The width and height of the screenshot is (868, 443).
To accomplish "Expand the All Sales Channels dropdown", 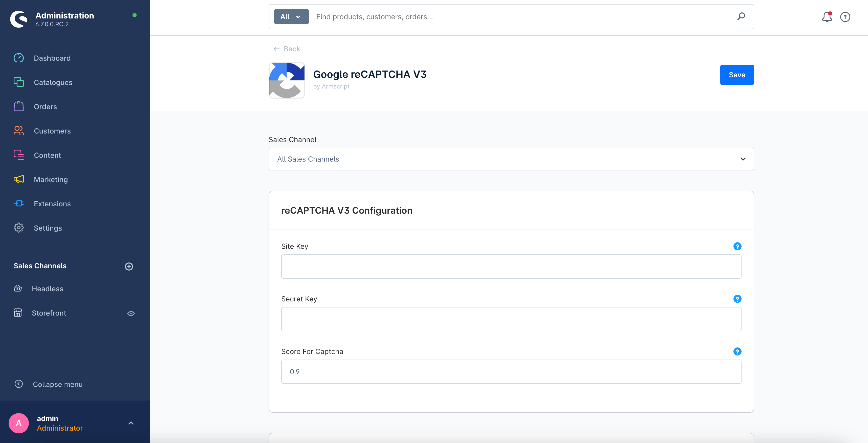I will (511, 159).
